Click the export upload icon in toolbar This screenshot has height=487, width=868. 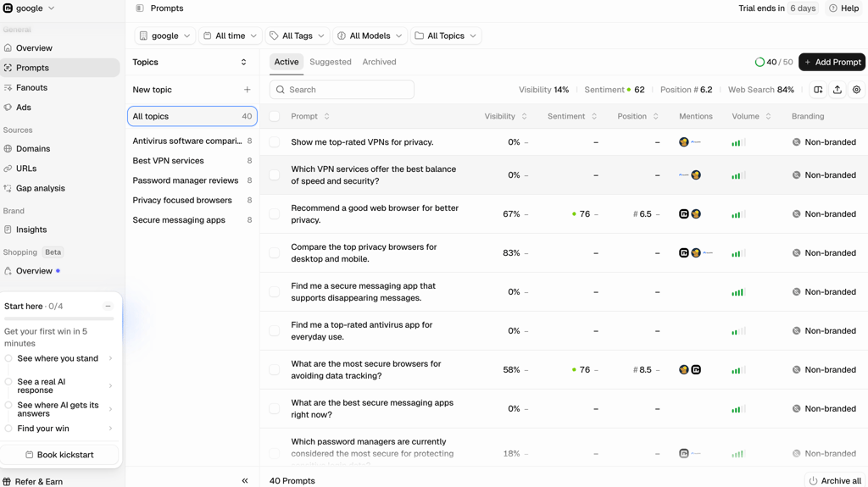(x=837, y=90)
